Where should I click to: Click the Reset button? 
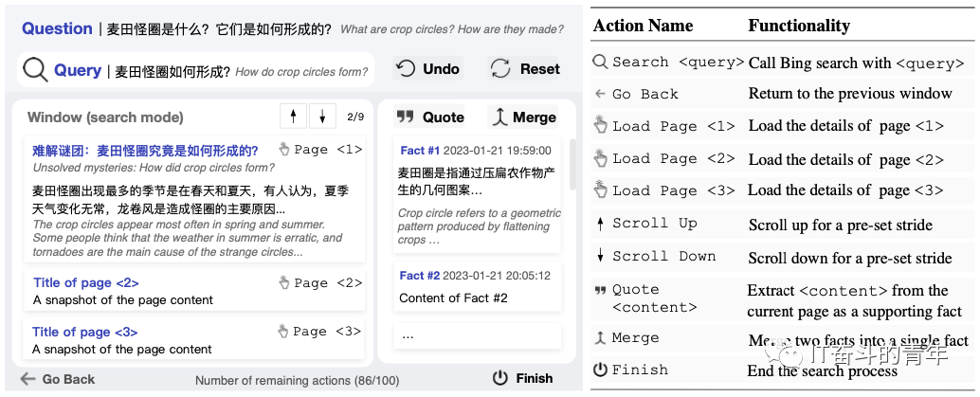pyautogui.click(x=524, y=69)
